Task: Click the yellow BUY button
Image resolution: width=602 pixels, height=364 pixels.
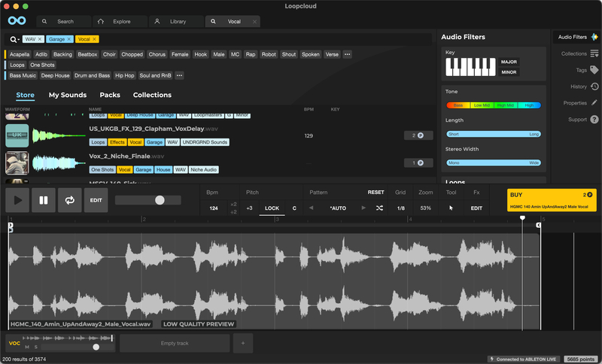Action: pos(552,200)
